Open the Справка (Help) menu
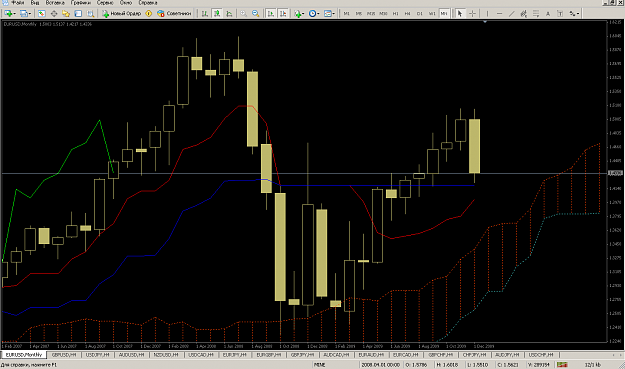 148,3
